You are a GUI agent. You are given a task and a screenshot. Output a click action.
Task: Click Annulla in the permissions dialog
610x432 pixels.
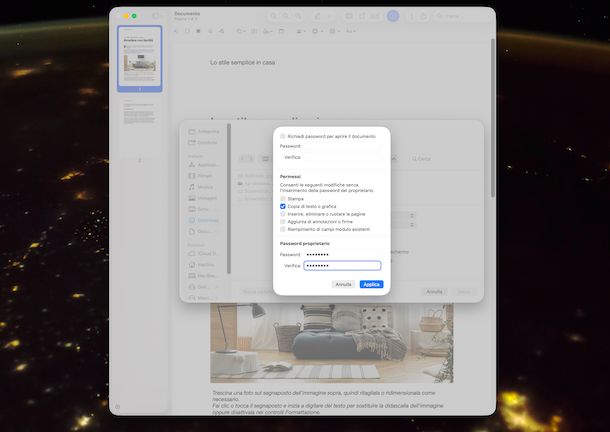[343, 284]
